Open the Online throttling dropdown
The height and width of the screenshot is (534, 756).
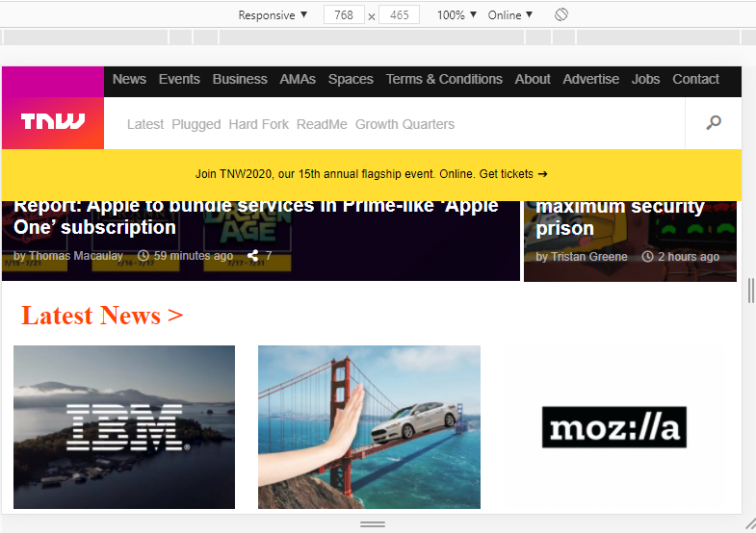(x=510, y=15)
